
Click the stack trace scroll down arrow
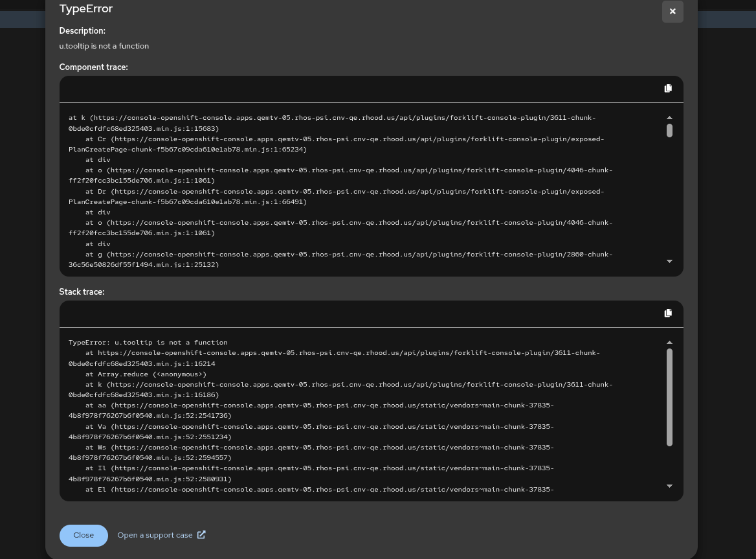click(669, 486)
